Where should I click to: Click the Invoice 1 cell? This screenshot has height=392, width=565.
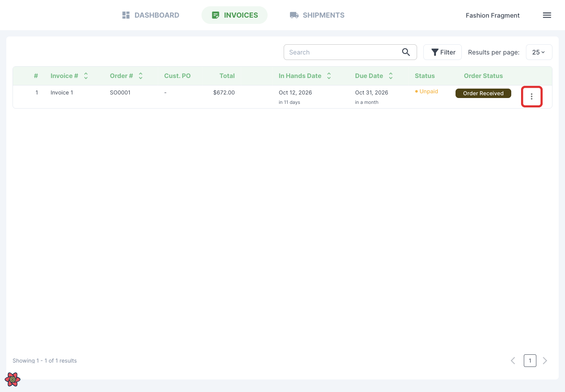[x=62, y=93]
